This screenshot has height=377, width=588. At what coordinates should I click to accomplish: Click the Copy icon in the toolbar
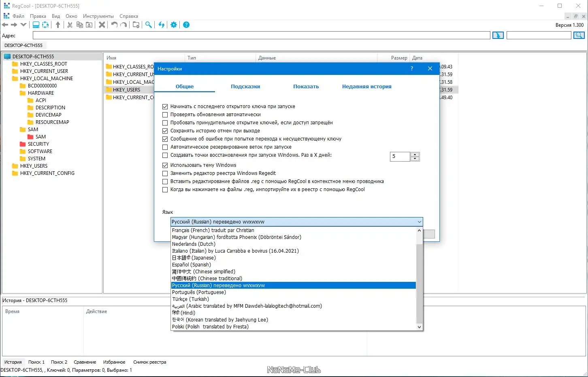(80, 25)
